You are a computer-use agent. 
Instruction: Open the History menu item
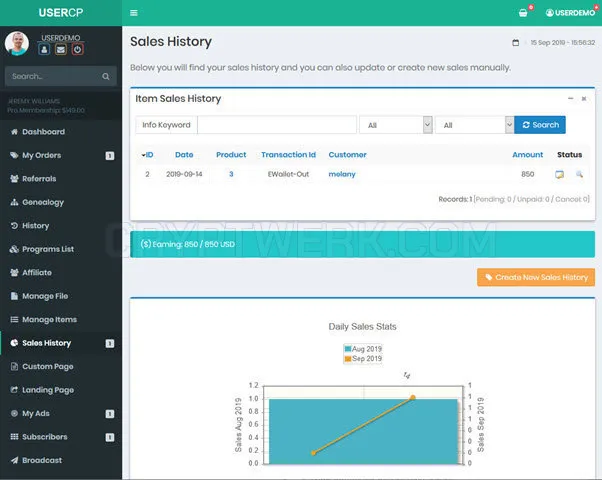(36, 226)
